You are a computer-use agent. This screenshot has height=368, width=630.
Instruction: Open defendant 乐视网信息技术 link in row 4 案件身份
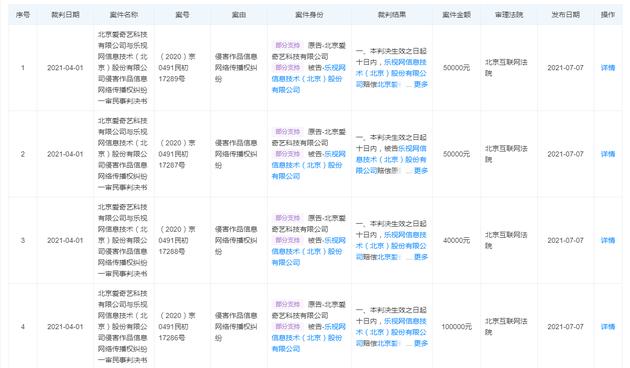(x=308, y=338)
